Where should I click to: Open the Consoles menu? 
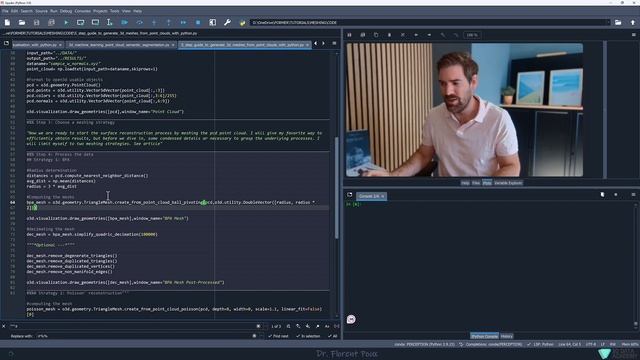pyautogui.click(x=82, y=11)
